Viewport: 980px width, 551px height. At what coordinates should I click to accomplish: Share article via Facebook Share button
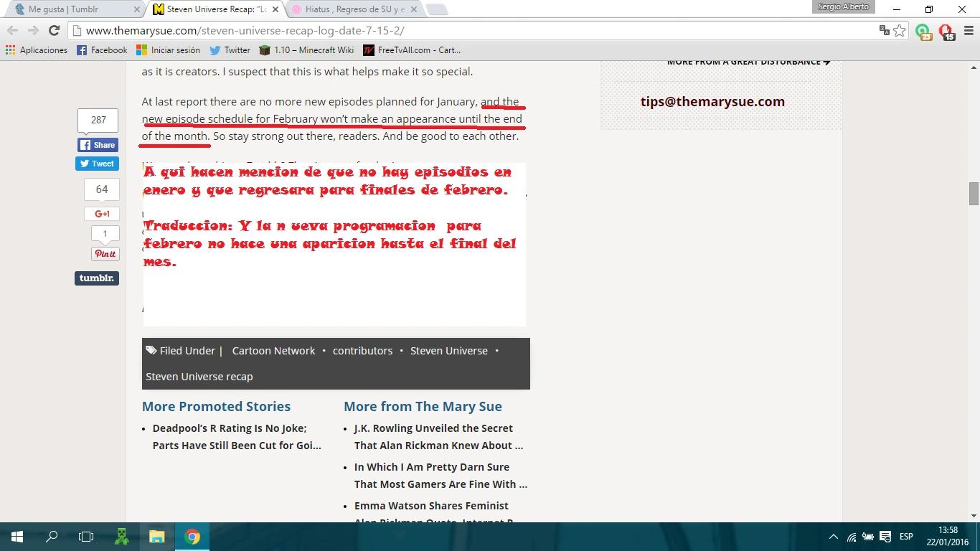point(98,145)
